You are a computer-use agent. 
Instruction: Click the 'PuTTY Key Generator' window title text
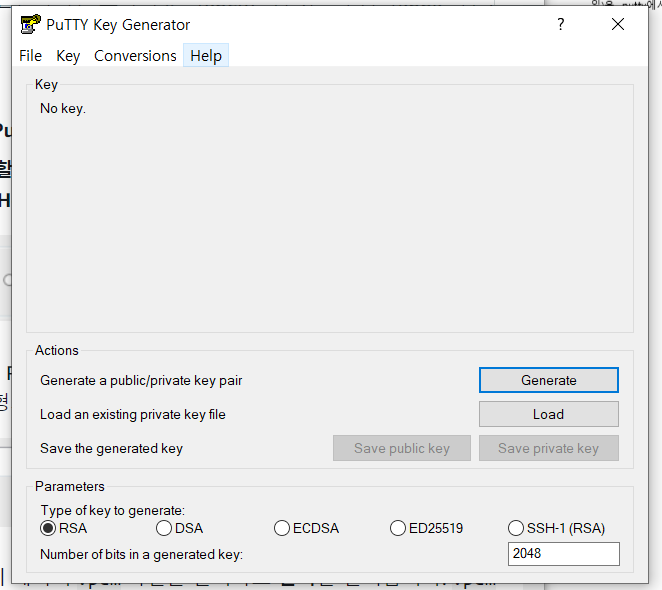[118, 25]
